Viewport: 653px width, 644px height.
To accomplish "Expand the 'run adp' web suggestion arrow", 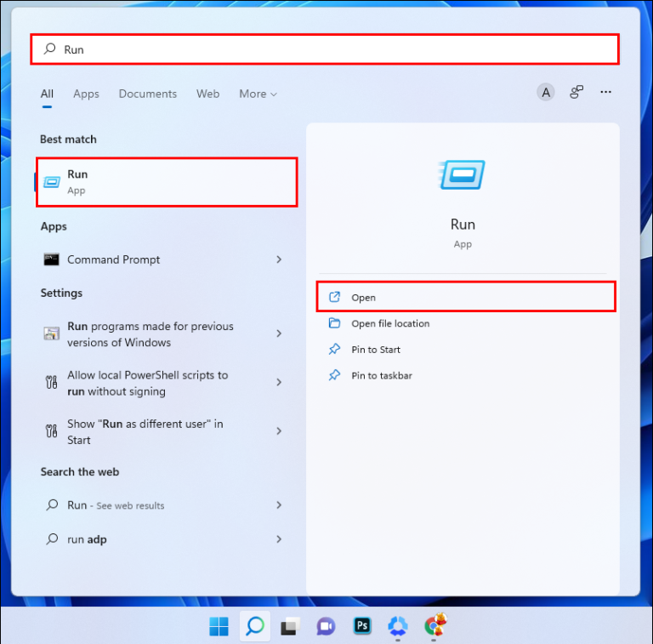I will tap(279, 539).
